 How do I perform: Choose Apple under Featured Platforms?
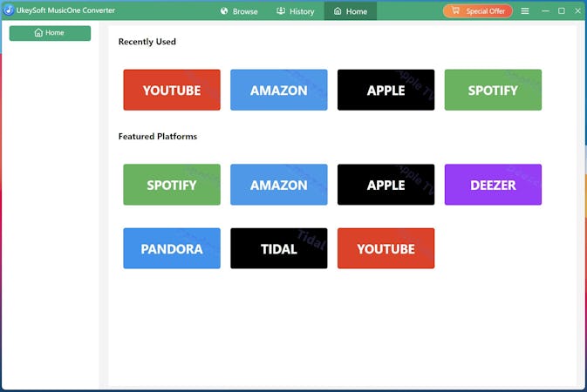[x=386, y=185]
